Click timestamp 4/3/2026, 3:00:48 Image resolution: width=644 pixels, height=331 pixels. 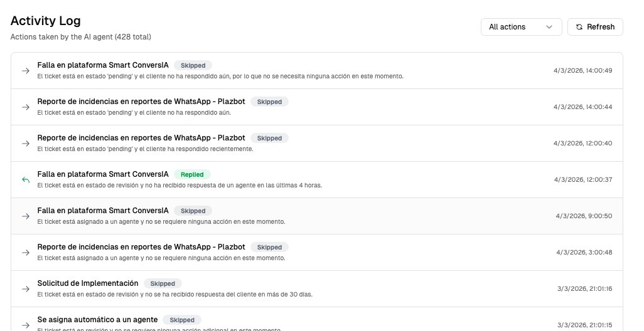pos(584,252)
